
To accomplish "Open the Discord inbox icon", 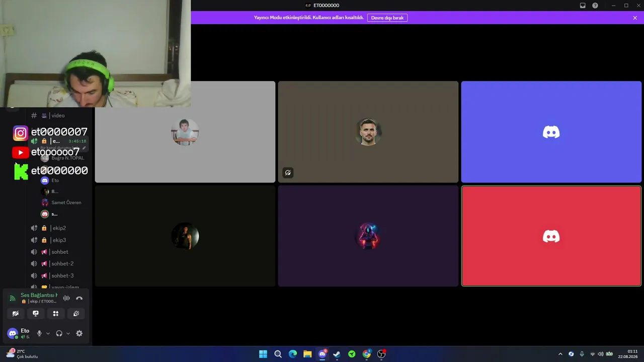I will pyautogui.click(x=583, y=6).
